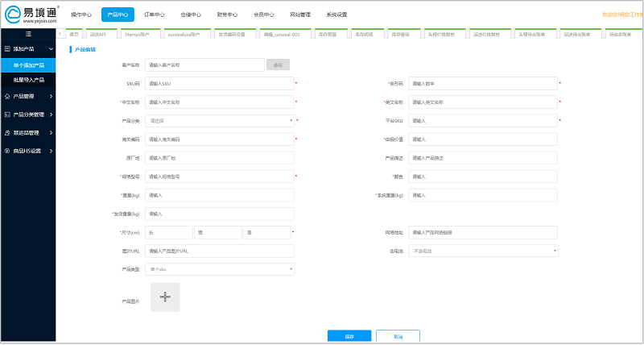Click the SKU码 input field
Image resolution: width=644 pixels, height=345 pixels.
pos(220,84)
